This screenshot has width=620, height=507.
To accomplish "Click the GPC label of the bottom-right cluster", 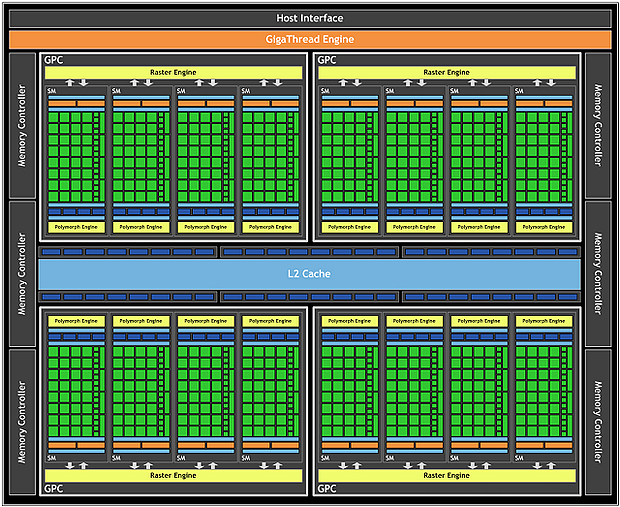I will coord(327,488).
